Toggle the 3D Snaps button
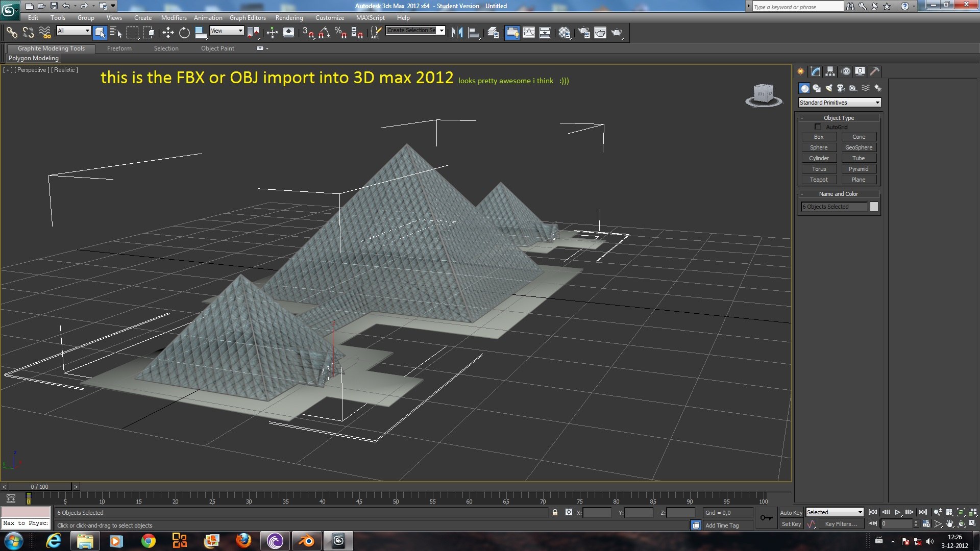 308,33
